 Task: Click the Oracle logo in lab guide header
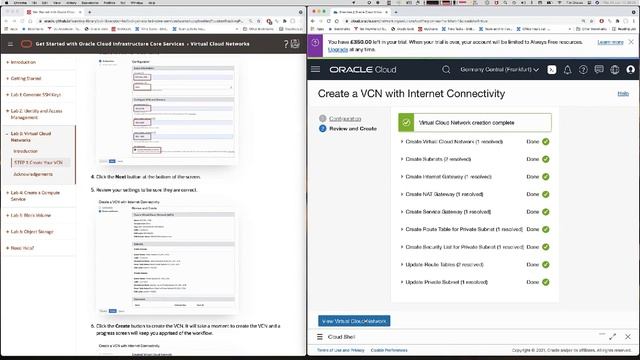(26, 44)
